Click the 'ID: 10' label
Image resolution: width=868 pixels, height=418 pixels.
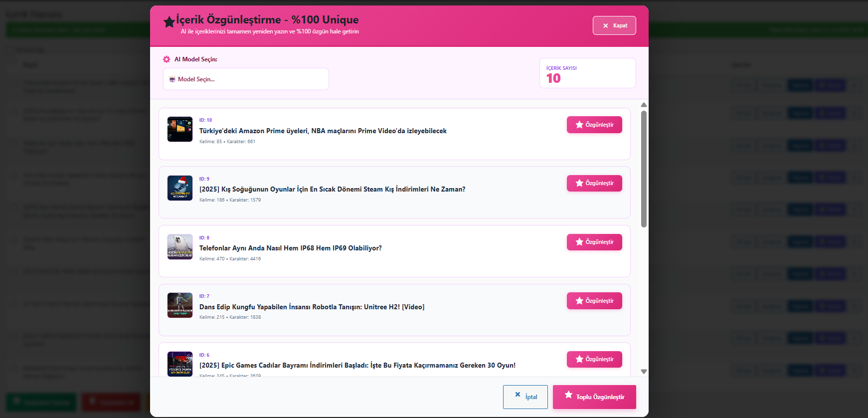(205, 120)
